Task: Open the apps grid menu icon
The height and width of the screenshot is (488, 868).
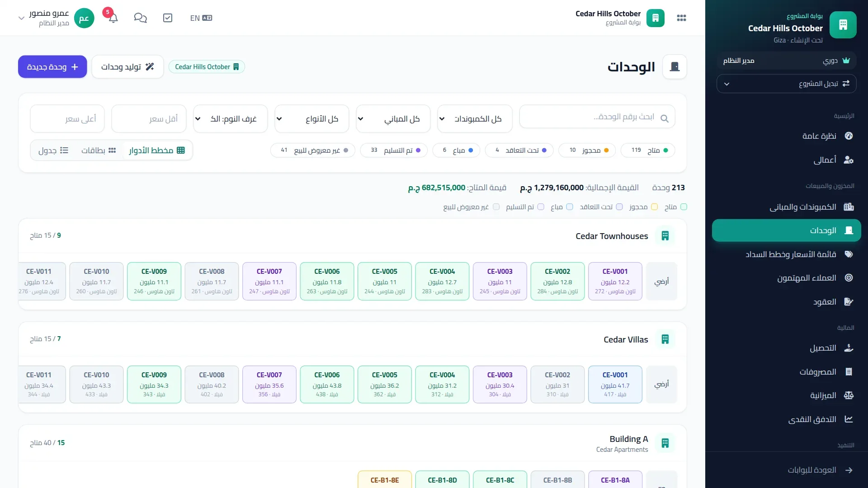Action: pos(681,18)
